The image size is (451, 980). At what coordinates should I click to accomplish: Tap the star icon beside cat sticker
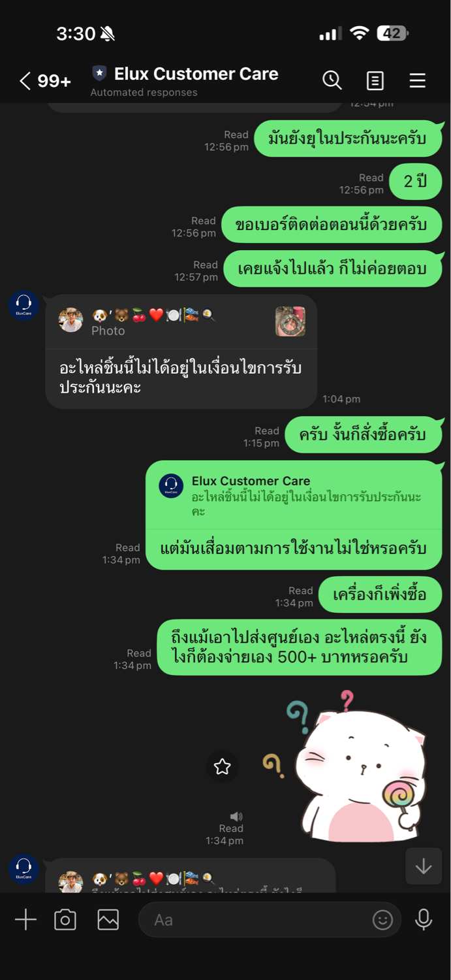[223, 766]
